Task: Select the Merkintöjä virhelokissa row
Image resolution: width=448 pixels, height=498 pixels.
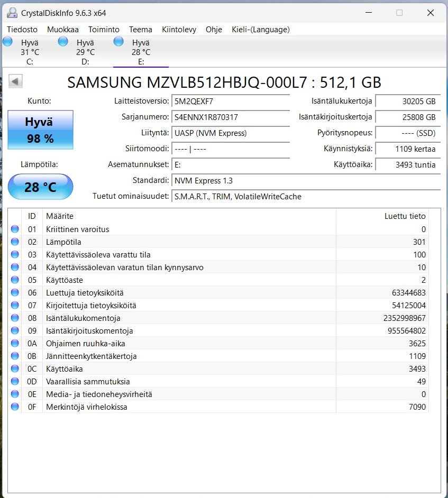Action: [212, 407]
